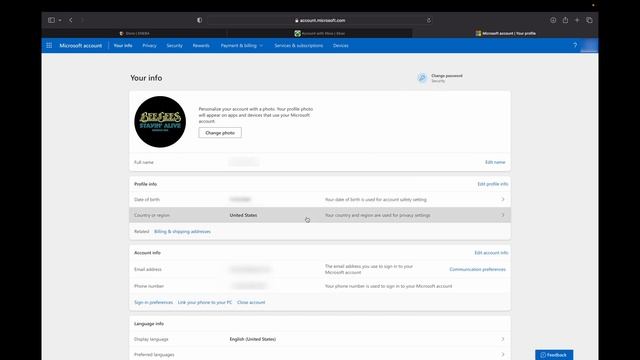Click the Edit account info link
This screenshot has width=640, height=360.
coord(491,253)
